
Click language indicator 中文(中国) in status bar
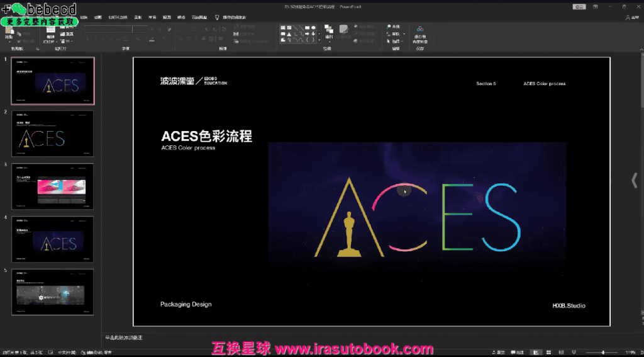point(67,353)
